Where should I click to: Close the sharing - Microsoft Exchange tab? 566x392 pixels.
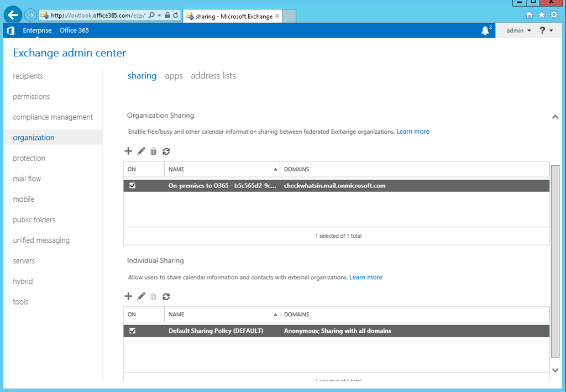277,16
